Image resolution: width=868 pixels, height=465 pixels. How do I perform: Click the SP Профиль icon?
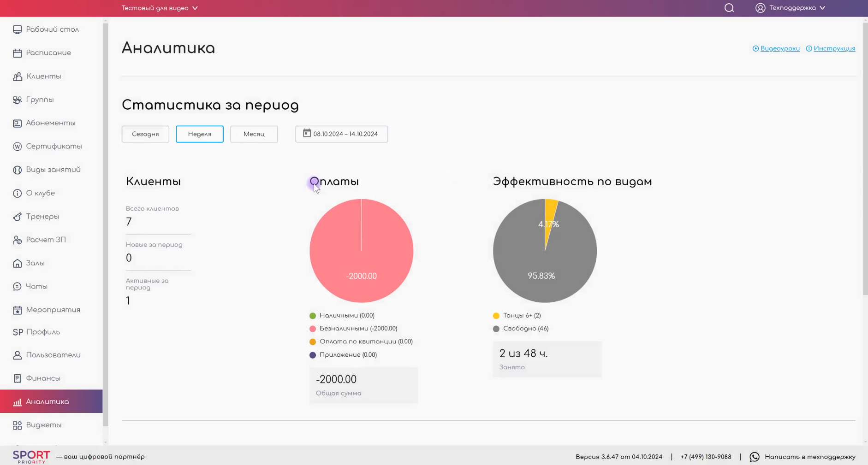tap(18, 332)
